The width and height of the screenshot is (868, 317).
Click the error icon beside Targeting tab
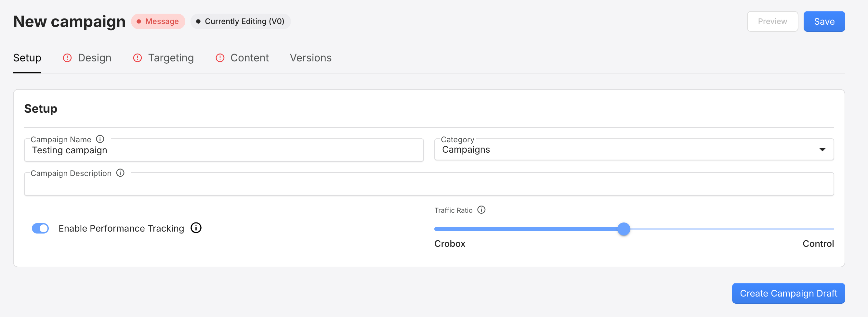tap(137, 58)
